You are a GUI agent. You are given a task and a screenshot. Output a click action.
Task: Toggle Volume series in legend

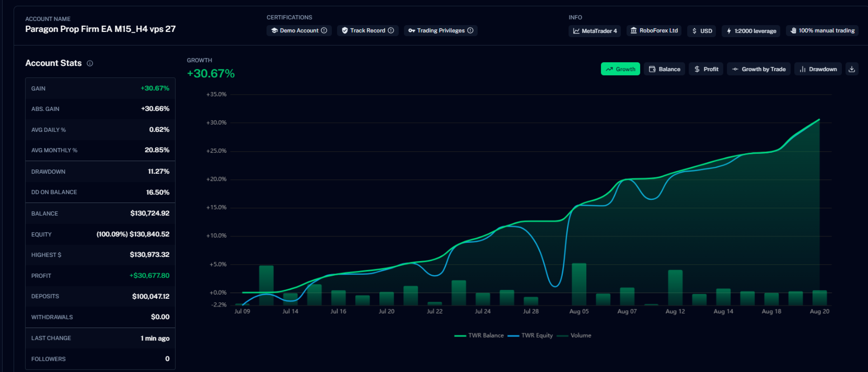tap(574, 335)
